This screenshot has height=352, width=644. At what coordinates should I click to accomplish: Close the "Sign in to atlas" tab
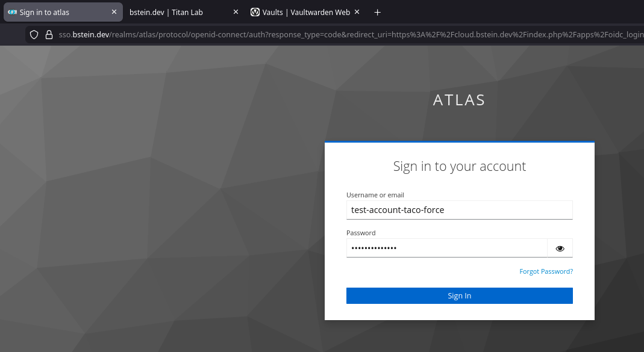click(114, 12)
